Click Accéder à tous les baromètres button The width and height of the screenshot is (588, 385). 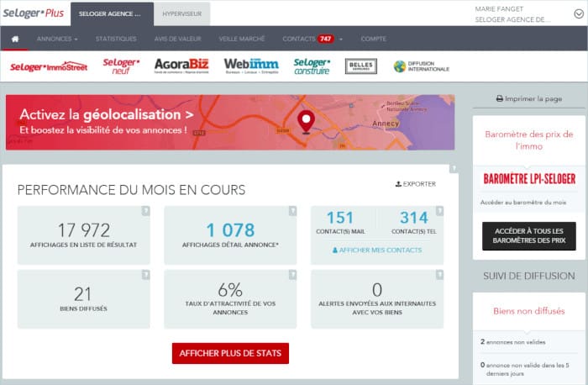click(528, 236)
